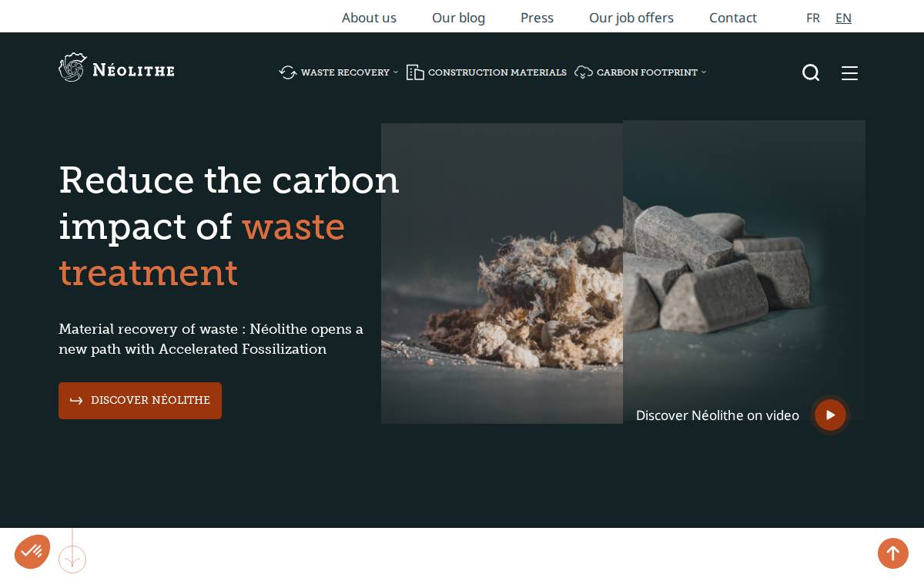Open the Press page
The image size is (924, 578).
(537, 18)
